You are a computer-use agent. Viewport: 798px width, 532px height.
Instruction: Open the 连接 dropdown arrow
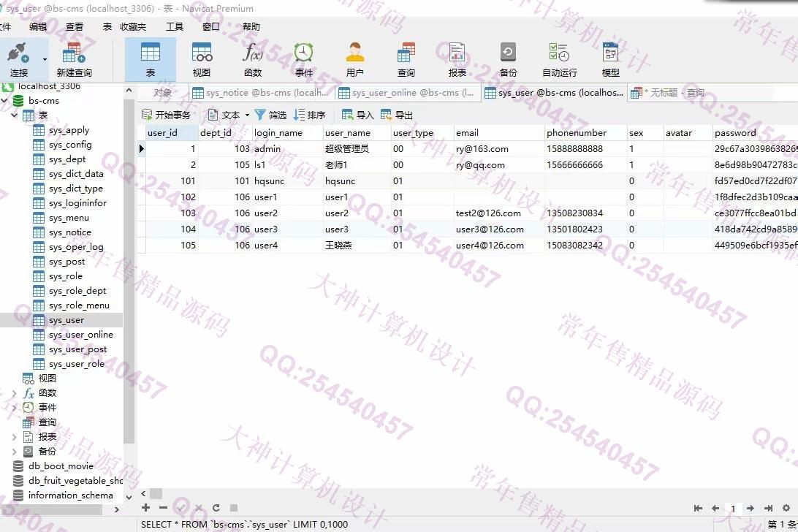45,60
